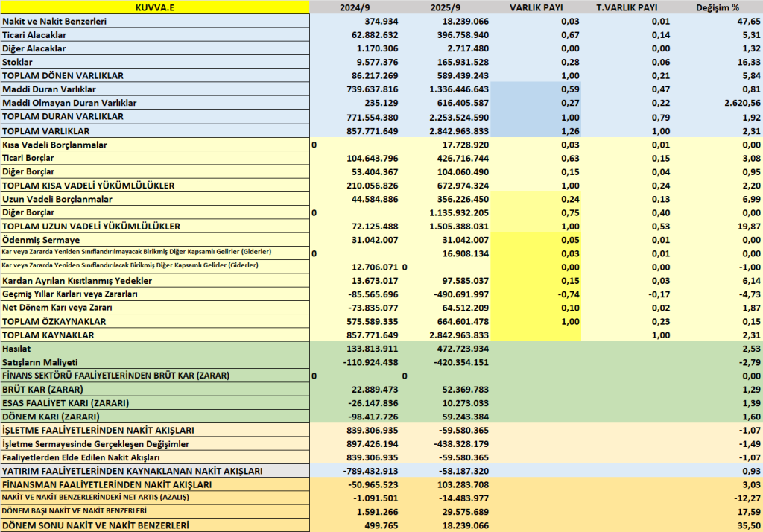The image size is (763, 532).
Task: Click the Diğer Alacaklar row label
Action: [34, 48]
